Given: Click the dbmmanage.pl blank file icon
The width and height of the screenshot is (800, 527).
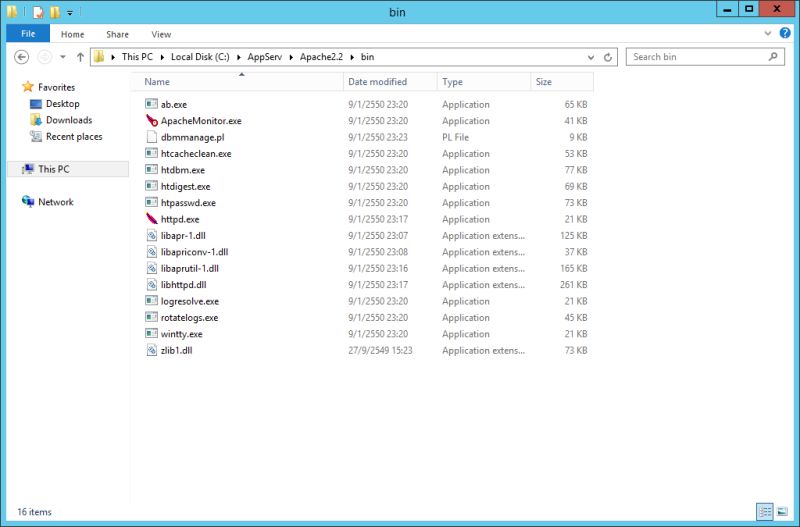Looking at the screenshot, I should tap(152, 137).
